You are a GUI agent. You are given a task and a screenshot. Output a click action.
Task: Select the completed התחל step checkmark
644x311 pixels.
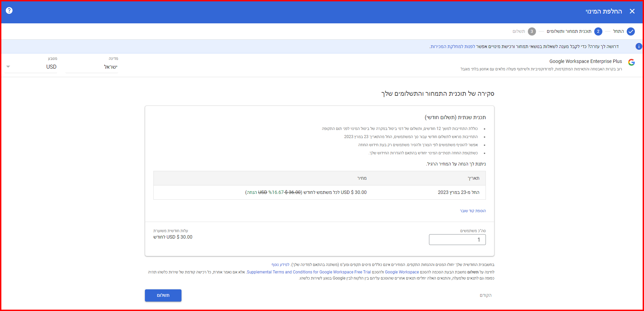pos(631,31)
